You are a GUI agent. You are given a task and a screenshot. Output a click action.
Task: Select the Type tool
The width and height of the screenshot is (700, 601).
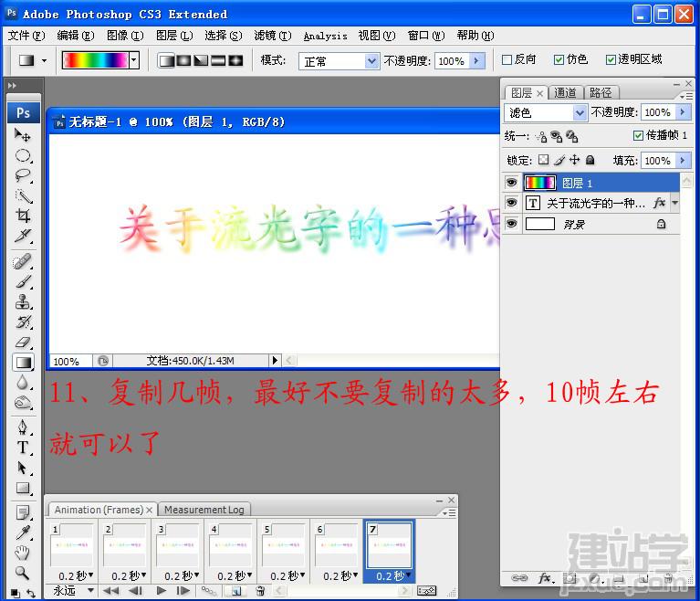(x=22, y=448)
